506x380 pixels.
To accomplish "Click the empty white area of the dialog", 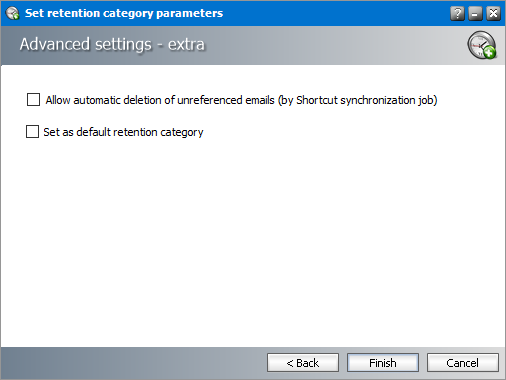I will (x=253, y=240).
